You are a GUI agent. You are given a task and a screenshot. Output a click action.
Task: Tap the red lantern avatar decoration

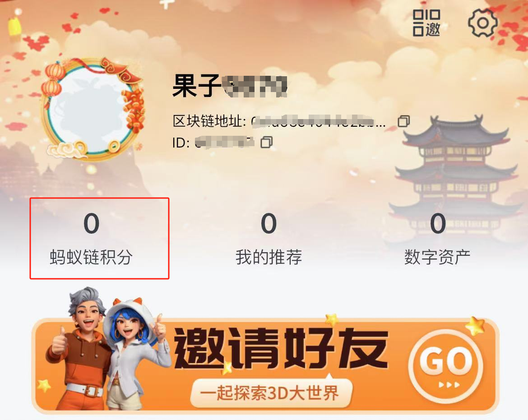coord(52,80)
